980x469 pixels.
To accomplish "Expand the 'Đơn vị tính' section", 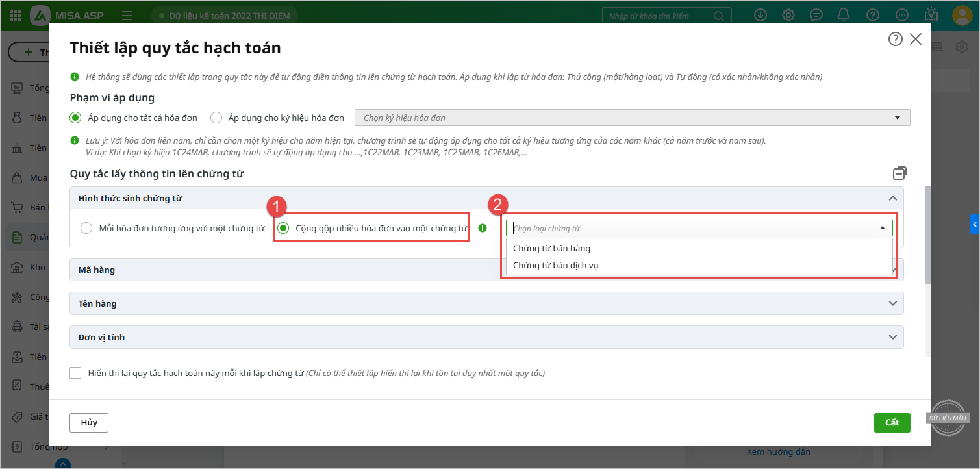I will click(893, 337).
